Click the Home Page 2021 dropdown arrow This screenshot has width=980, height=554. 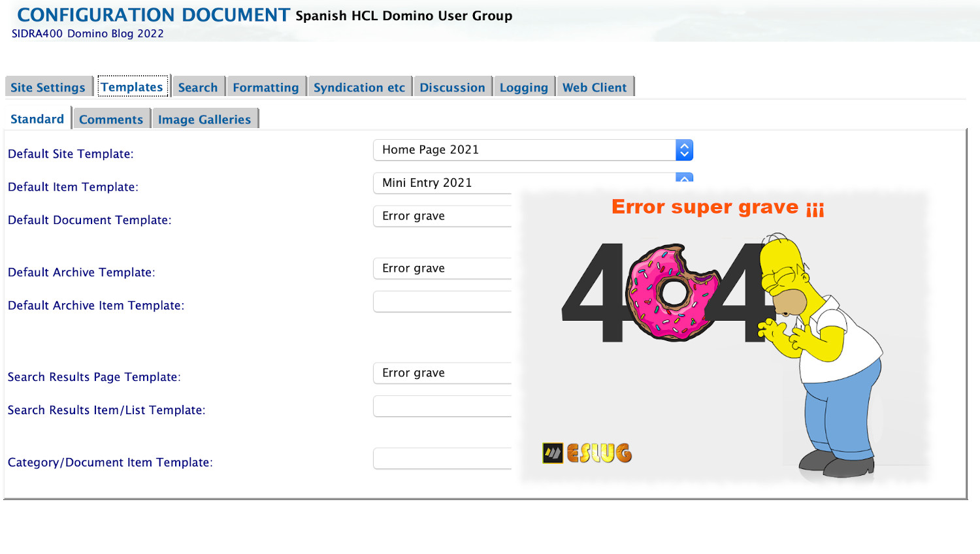click(684, 150)
